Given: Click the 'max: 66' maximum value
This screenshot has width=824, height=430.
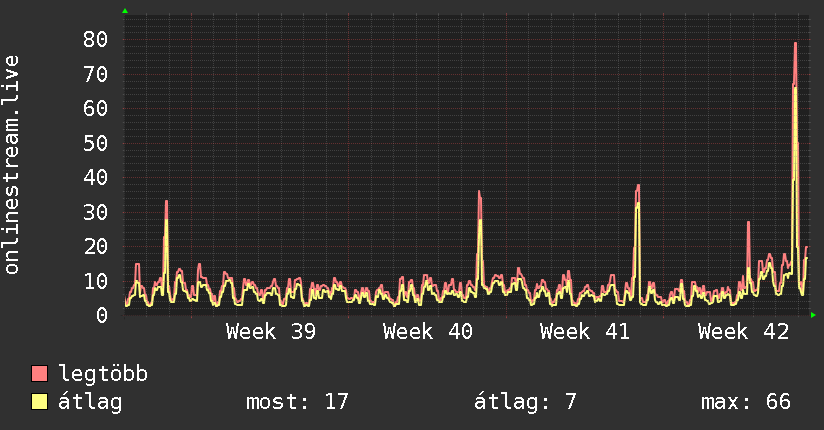Looking at the screenshot, I should click(746, 402).
